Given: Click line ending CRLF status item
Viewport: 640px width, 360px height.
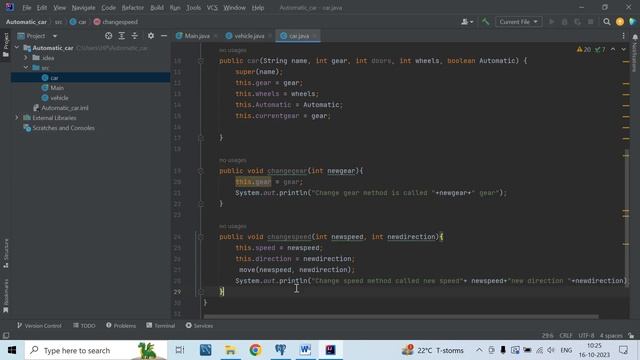Looking at the screenshot, I should (x=566, y=336).
